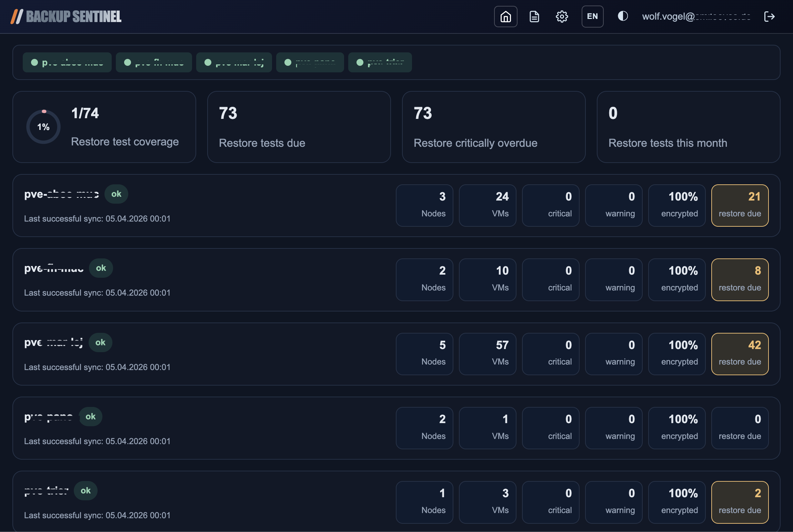The image size is (793, 532).
Task: Click the ok badge of first cluster
Action: click(x=116, y=194)
